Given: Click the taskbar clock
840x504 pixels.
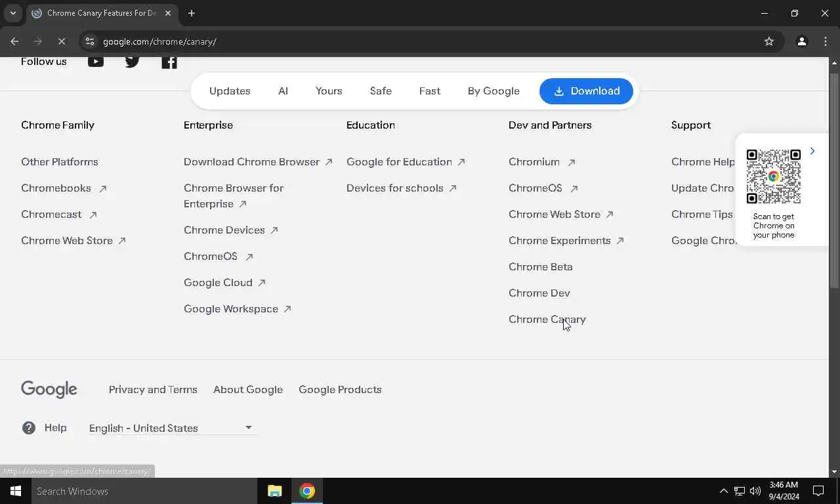Looking at the screenshot, I should (x=784, y=491).
